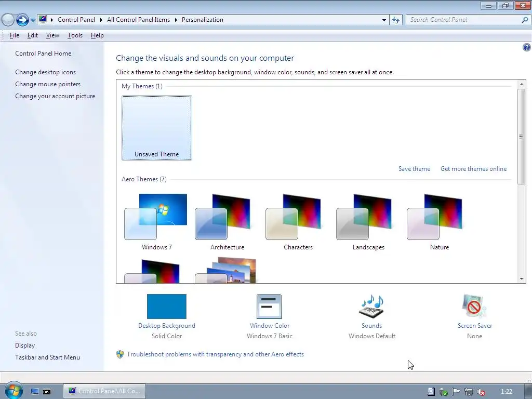Open the Help menu
Image resolution: width=532 pixels, height=399 pixels.
[97, 35]
